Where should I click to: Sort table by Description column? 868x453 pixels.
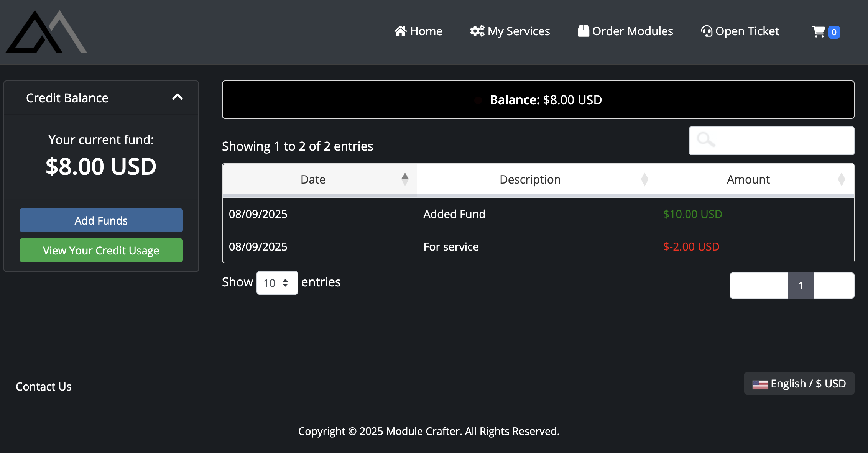tap(537, 179)
